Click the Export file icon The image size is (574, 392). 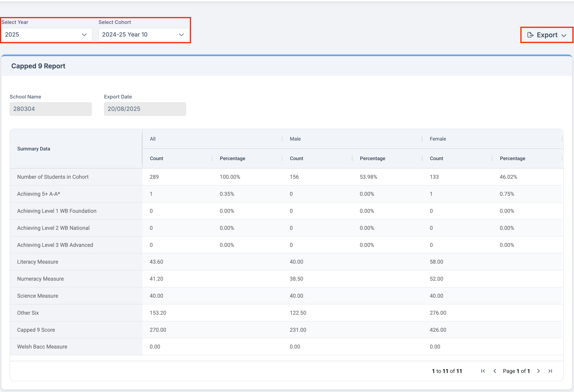click(x=530, y=35)
